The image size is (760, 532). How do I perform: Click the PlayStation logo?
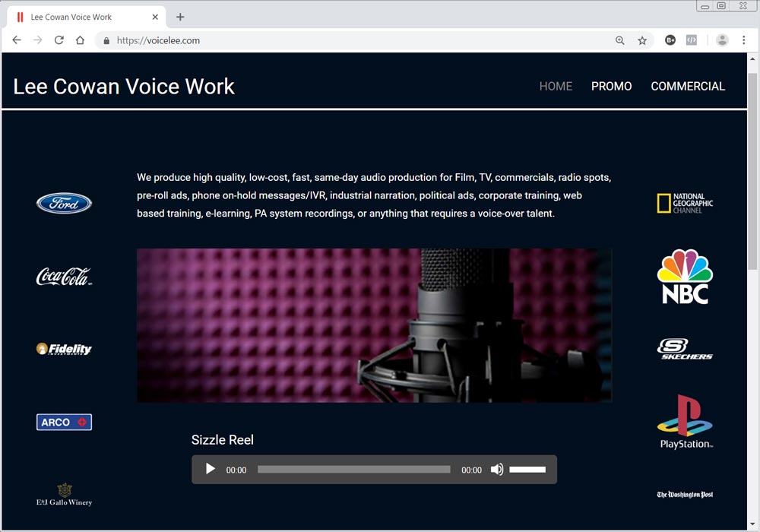coord(685,422)
